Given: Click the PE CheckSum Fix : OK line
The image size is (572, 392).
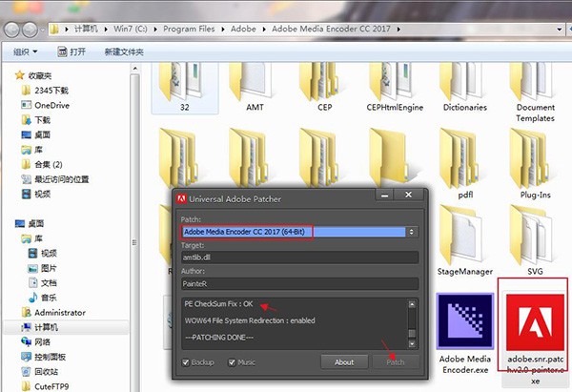Looking at the screenshot, I should [218, 303].
